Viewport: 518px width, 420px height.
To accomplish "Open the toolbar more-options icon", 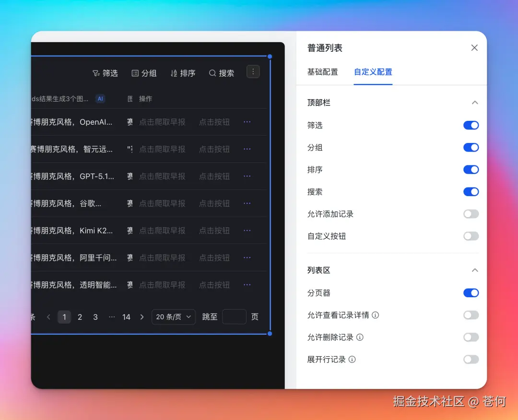I will (x=253, y=71).
